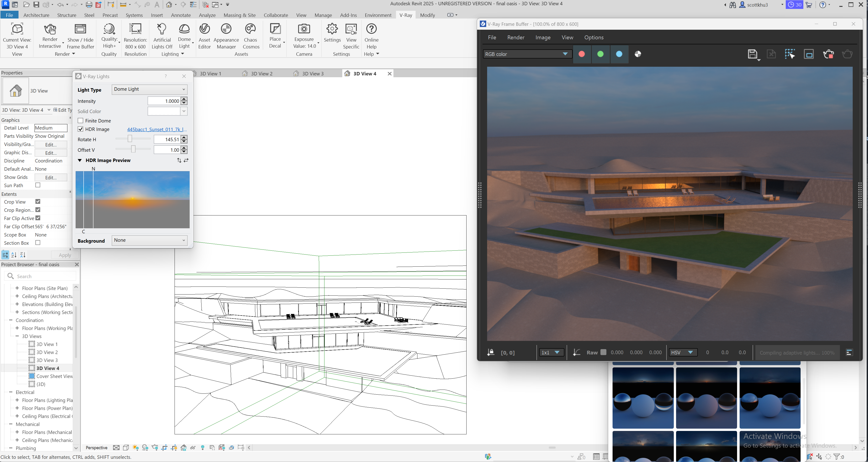Image resolution: width=868 pixels, height=462 pixels.
Task: Toggle Far Clip Active checkbox
Action: 38,218
